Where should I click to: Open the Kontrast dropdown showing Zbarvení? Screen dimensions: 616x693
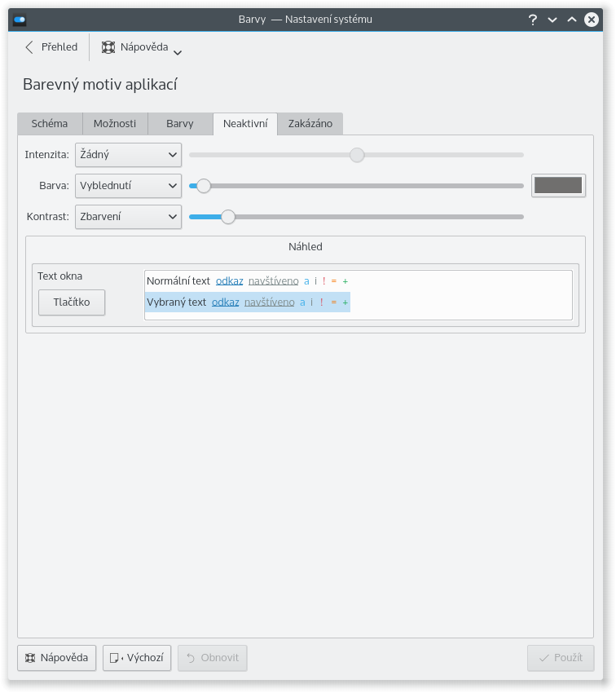click(x=128, y=217)
